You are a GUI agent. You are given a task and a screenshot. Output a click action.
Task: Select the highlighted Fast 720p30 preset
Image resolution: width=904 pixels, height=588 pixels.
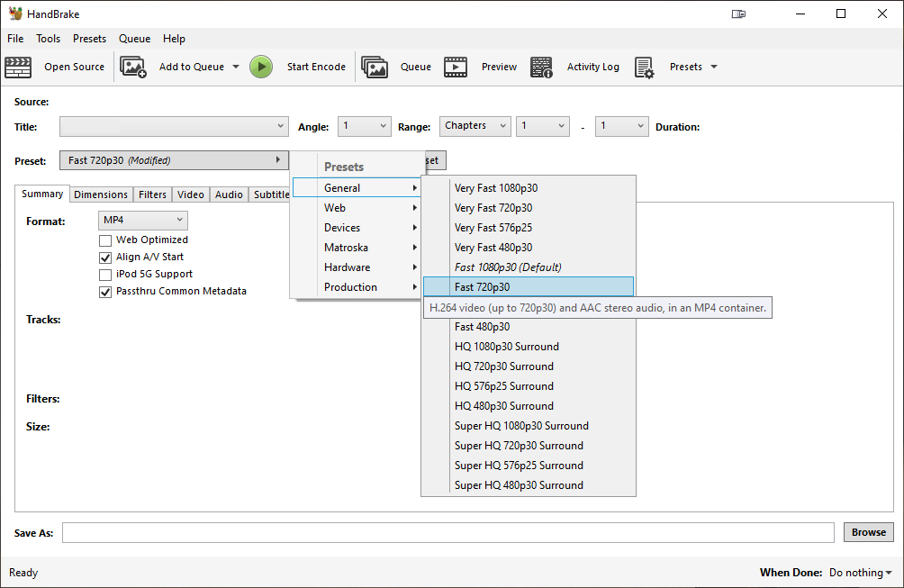pyautogui.click(x=529, y=287)
